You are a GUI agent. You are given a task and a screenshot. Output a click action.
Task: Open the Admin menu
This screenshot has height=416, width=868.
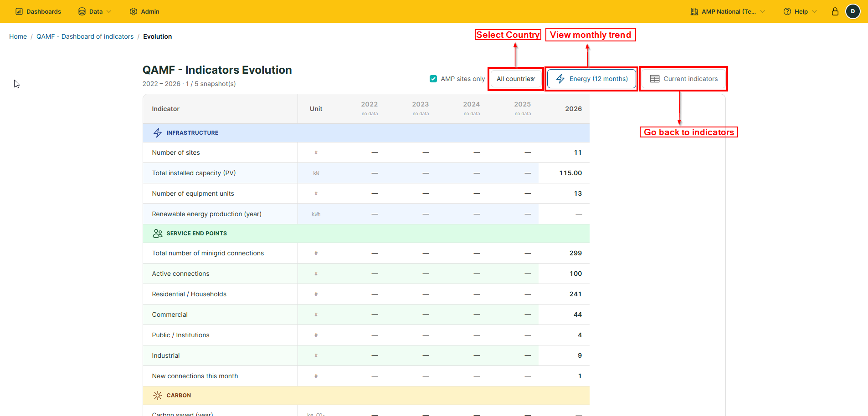coord(144,11)
